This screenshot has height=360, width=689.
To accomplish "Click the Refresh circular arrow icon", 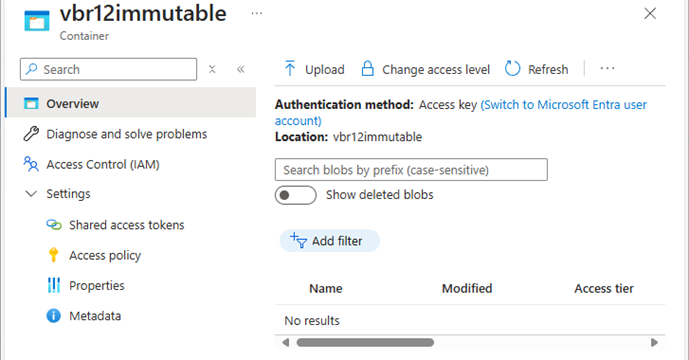I will 512,69.
